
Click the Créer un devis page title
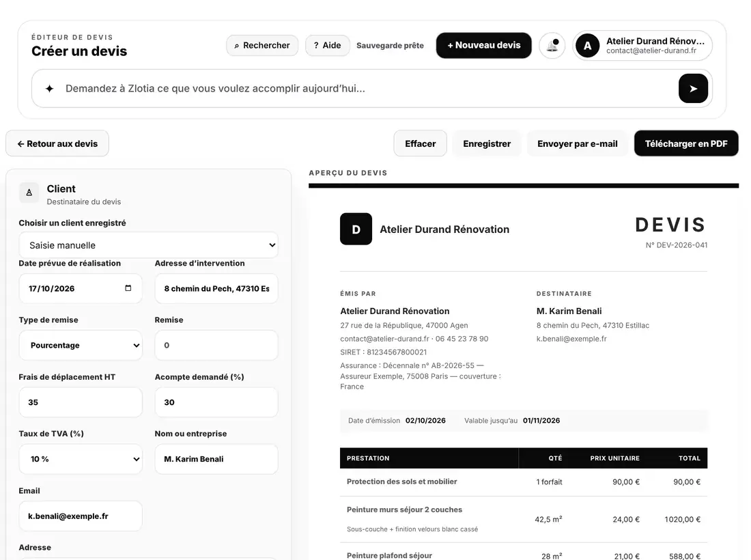point(79,51)
